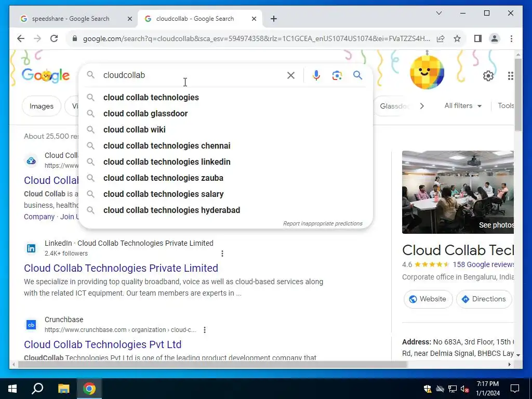Click the New Year disco ball doodle
The width and height of the screenshot is (532, 399).
(427, 71)
